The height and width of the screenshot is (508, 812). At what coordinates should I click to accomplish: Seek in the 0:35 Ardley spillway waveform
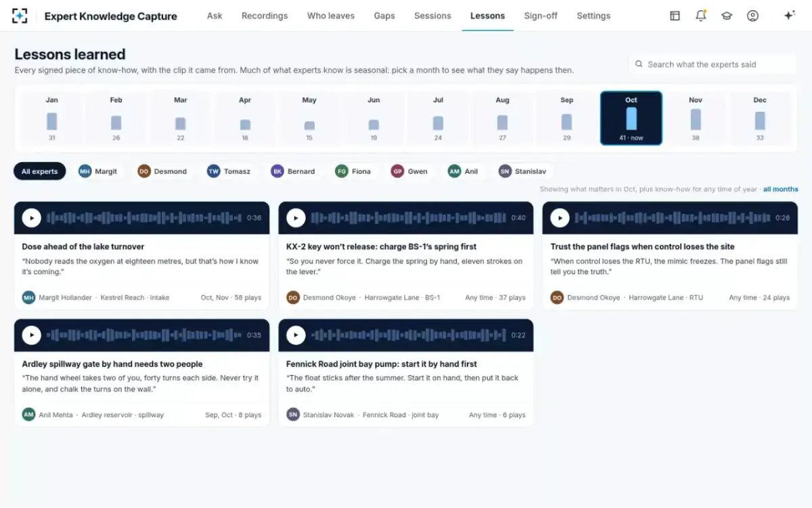coord(144,335)
